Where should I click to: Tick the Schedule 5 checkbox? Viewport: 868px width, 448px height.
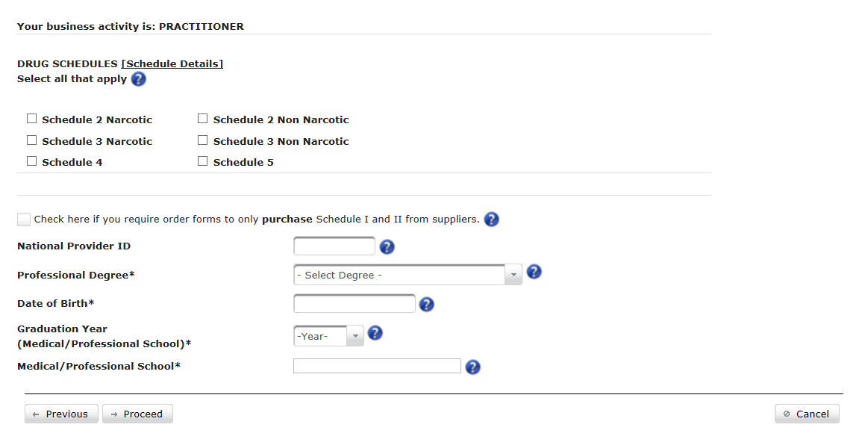click(203, 161)
